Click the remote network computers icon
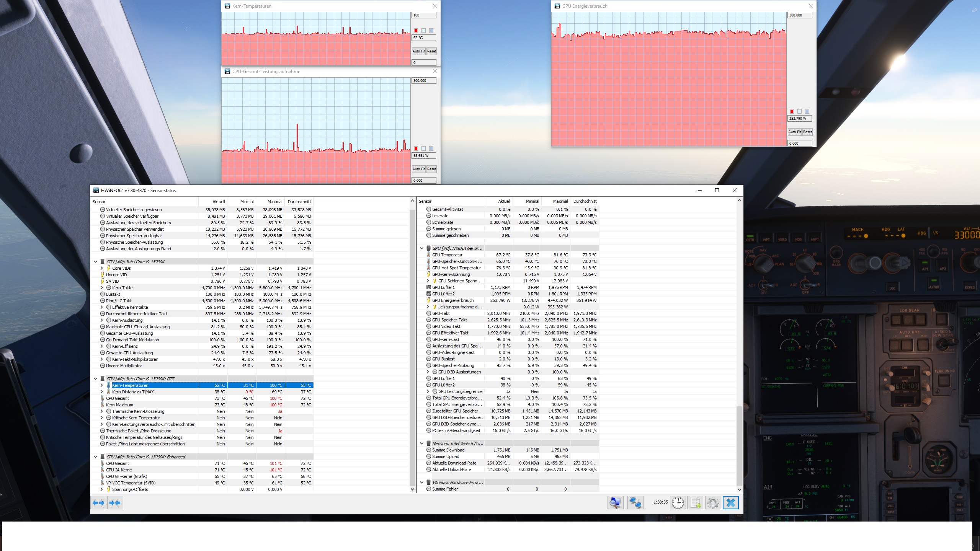 (635, 502)
